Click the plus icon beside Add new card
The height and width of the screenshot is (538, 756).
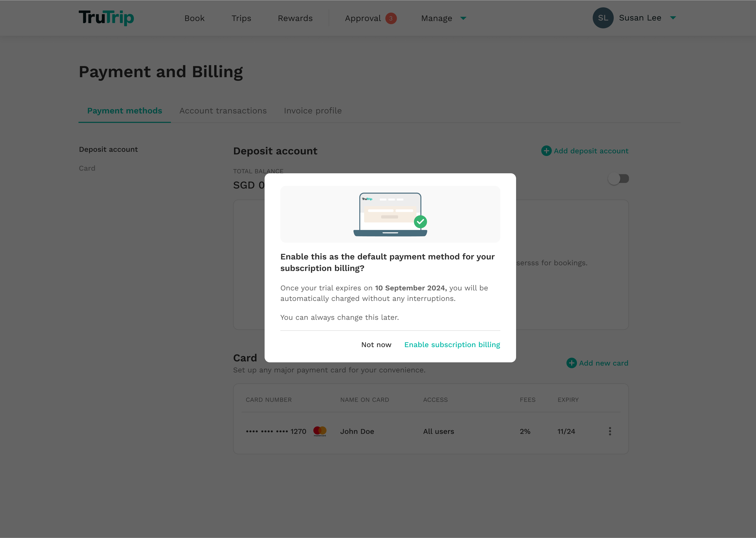tap(571, 363)
